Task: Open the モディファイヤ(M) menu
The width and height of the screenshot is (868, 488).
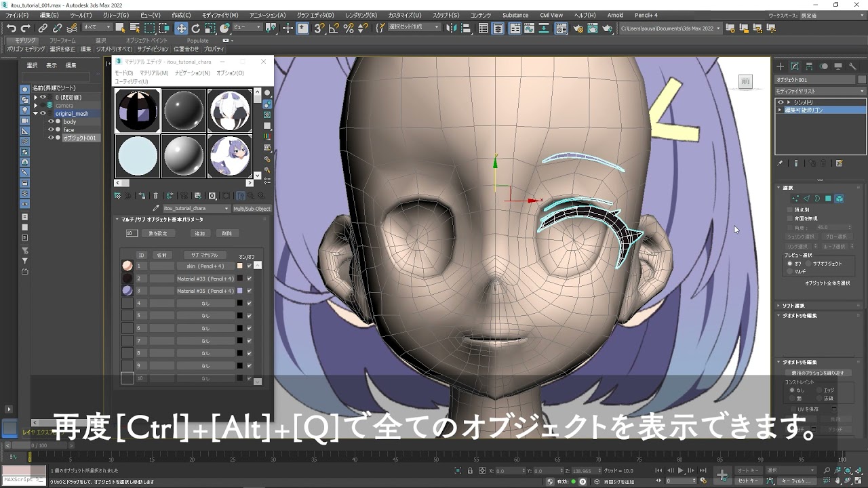Action: click(x=220, y=15)
